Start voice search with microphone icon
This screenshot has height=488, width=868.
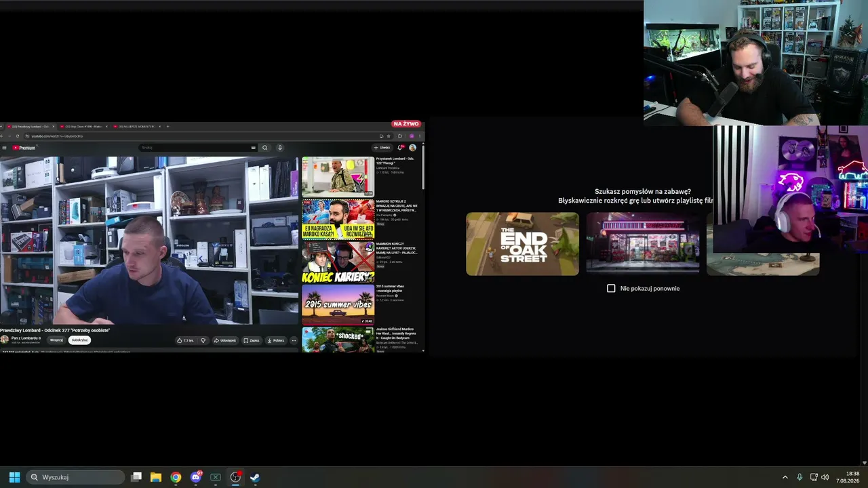(280, 148)
